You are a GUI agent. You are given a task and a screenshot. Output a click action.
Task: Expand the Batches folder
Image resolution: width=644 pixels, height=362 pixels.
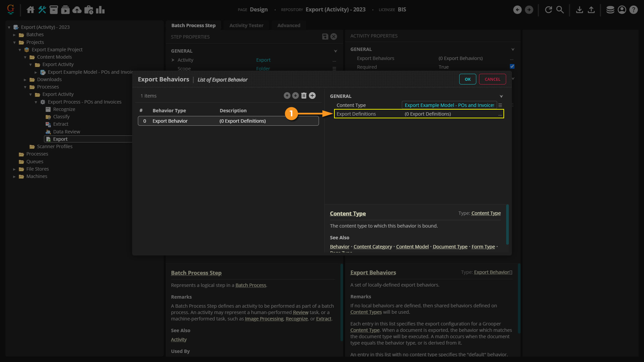click(x=14, y=35)
